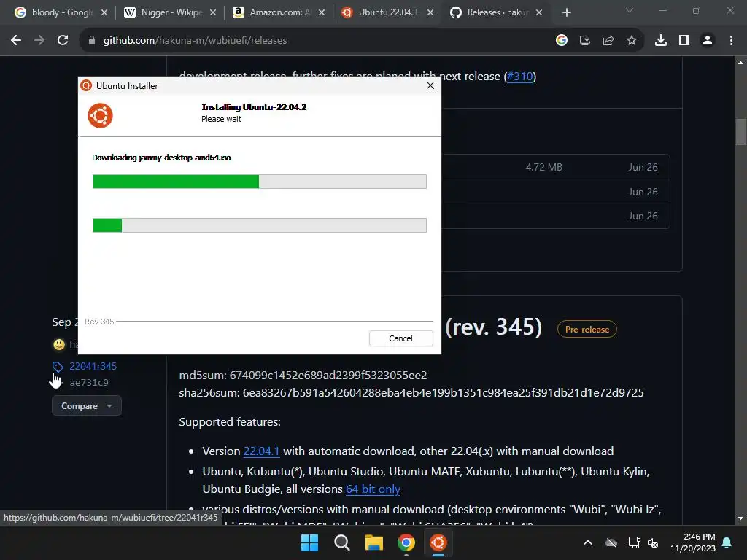Click the Chrome taskbar icon
This screenshot has width=747, height=560.
406,542
